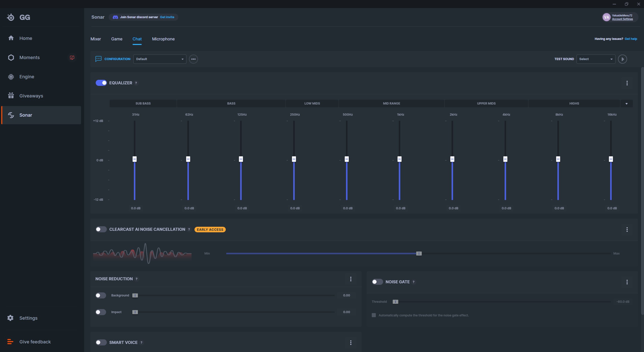Click the red Moments capture-disabled icon

coord(72,58)
